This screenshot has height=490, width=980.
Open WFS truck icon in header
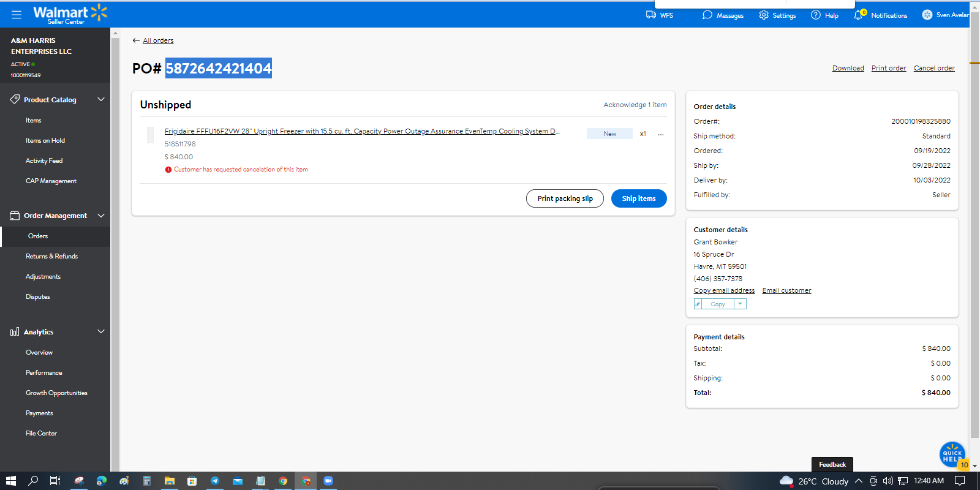659,15
